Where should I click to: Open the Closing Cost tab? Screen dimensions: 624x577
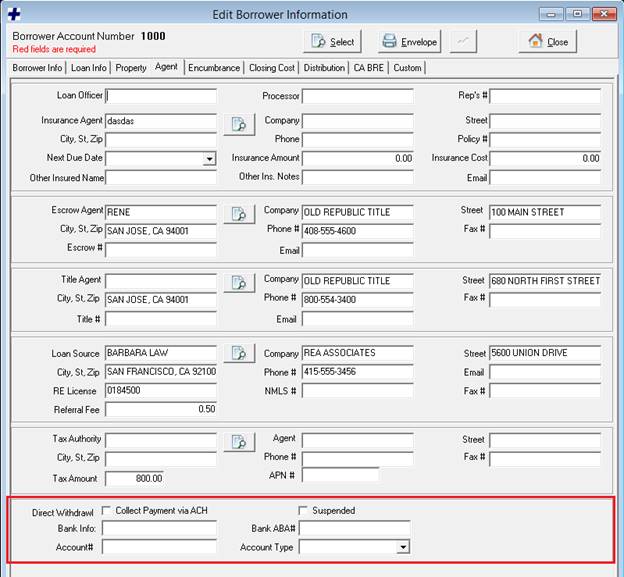272,68
